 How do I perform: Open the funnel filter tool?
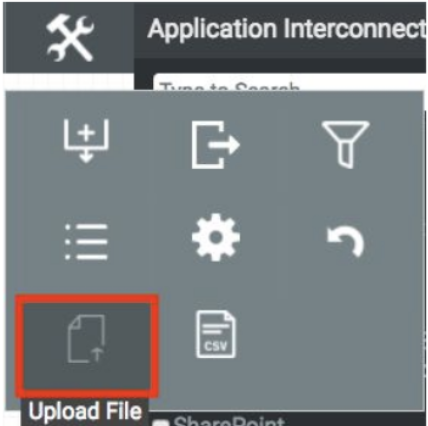click(x=346, y=144)
